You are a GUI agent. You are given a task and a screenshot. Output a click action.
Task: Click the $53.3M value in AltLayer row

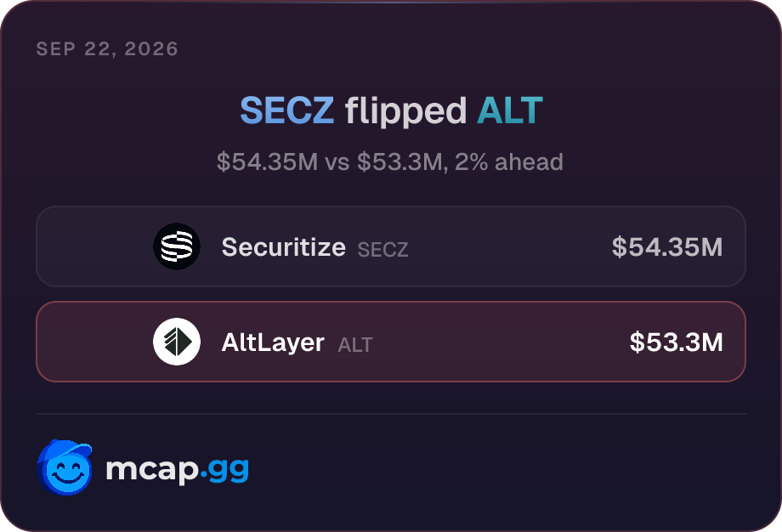tap(677, 342)
